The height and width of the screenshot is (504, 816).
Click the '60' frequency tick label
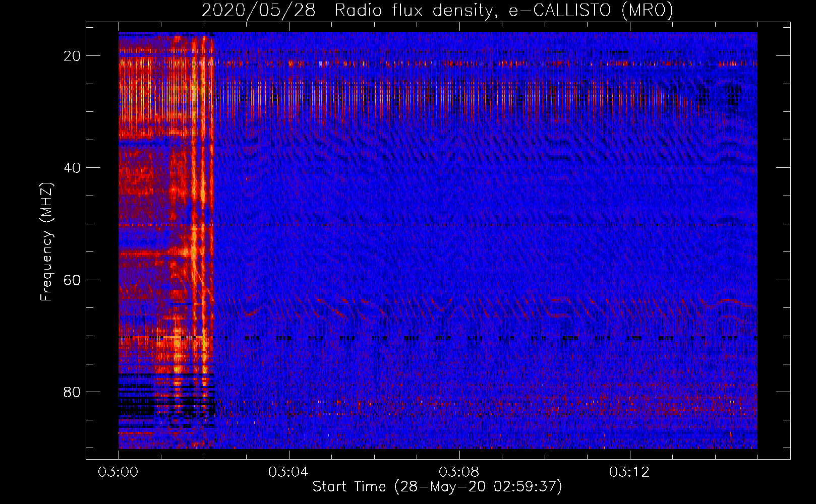pyautogui.click(x=73, y=280)
